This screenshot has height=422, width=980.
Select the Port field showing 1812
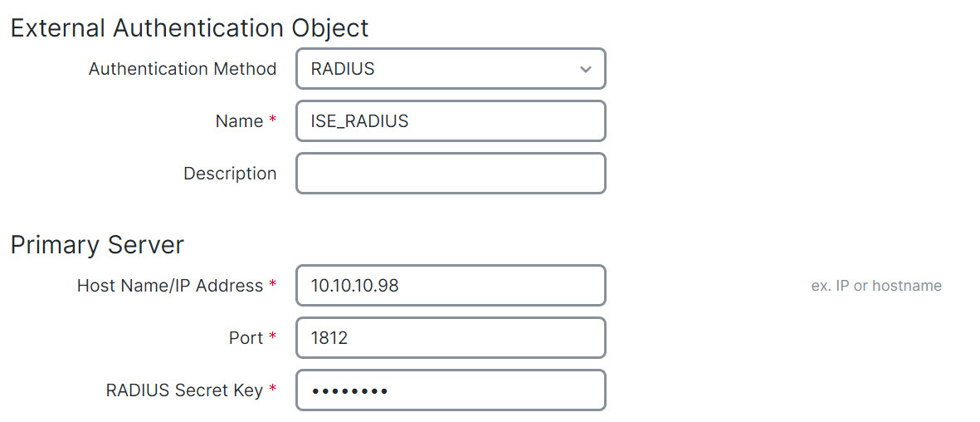(451, 338)
